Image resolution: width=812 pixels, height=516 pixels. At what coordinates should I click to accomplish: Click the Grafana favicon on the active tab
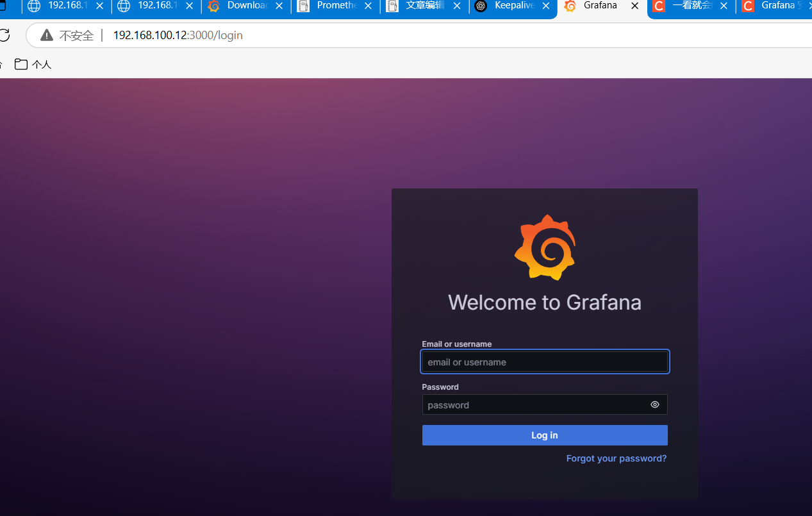570,6
